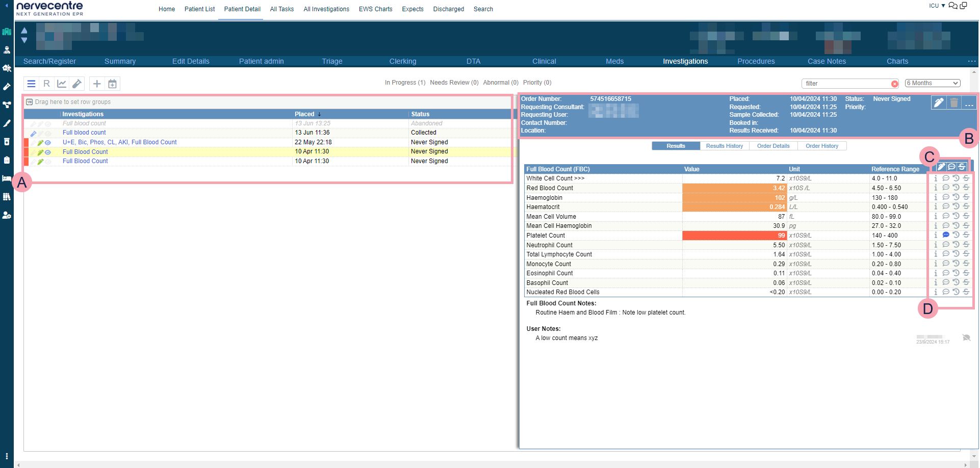Click the history icon for Haemoglobin row
Screen dimensions: 980x468
(x=956, y=197)
